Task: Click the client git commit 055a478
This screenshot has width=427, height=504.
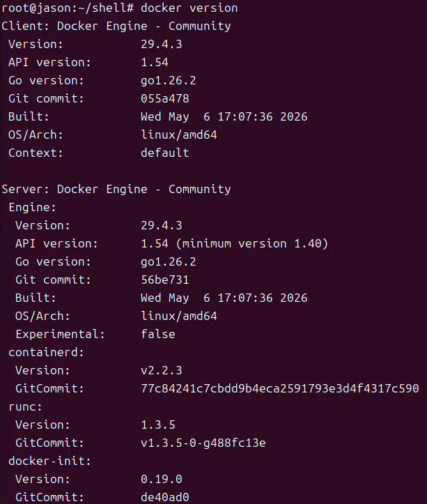Action: click(x=165, y=99)
